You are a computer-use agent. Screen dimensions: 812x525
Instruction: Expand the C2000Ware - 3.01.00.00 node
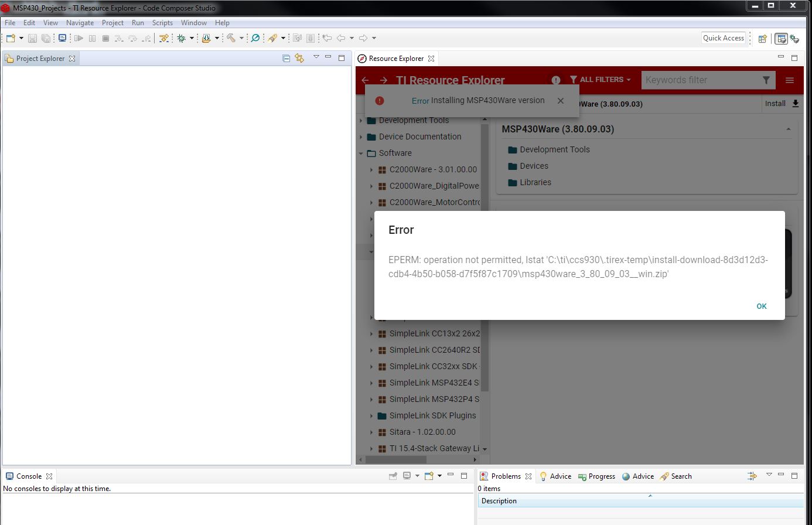(x=371, y=169)
